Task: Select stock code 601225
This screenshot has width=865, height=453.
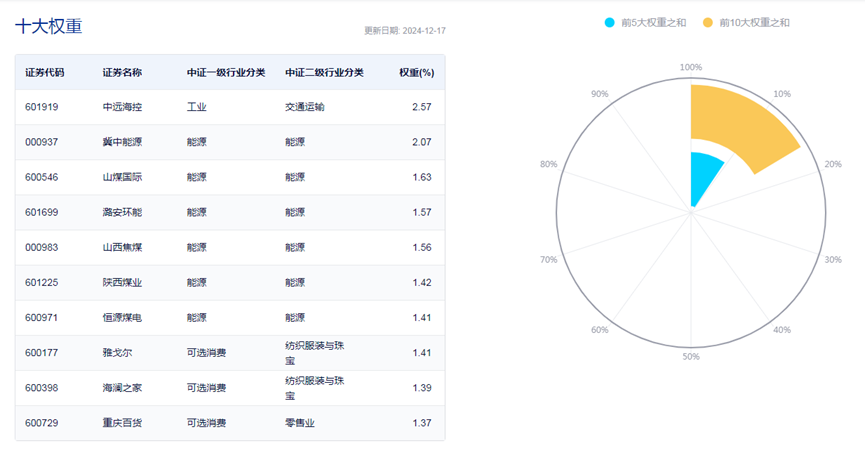Action: click(41, 283)
